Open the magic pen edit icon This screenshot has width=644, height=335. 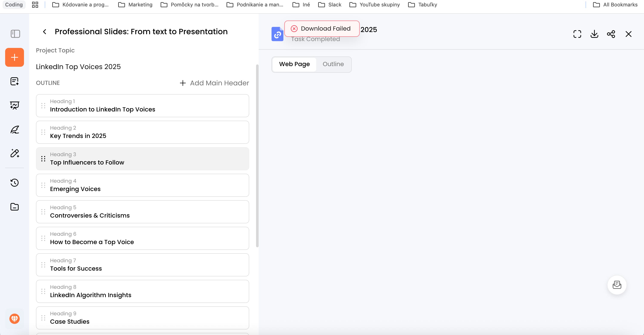[15, 153]
